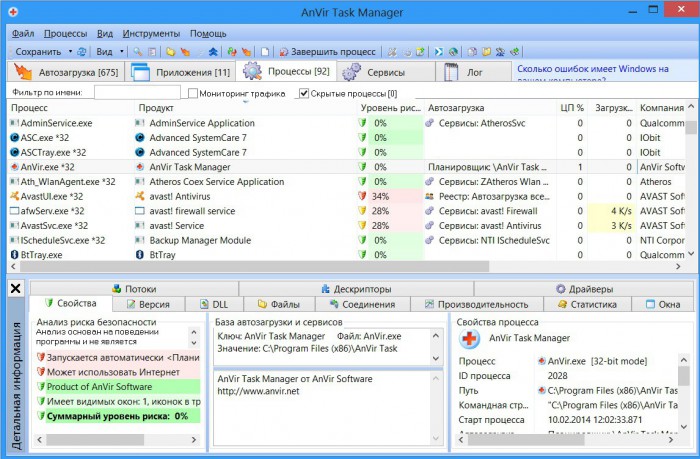Click the process list scroll-up arrow
This screenshot has width=700, height=459.
coord(691,106)
